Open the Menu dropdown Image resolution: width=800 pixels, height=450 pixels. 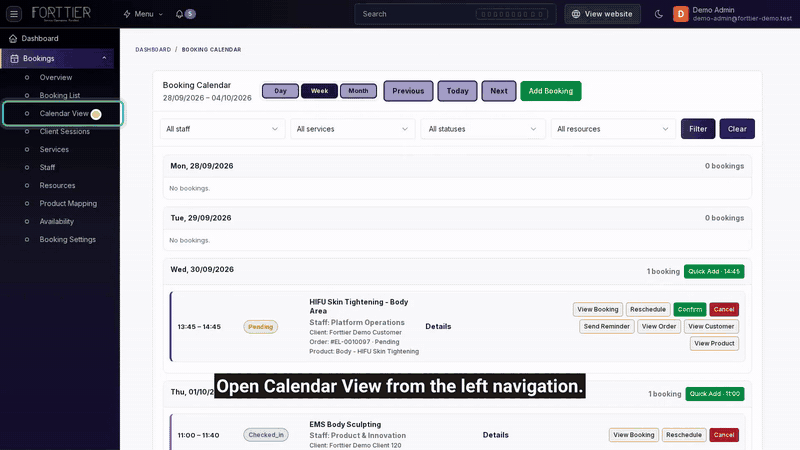[143, 14]
